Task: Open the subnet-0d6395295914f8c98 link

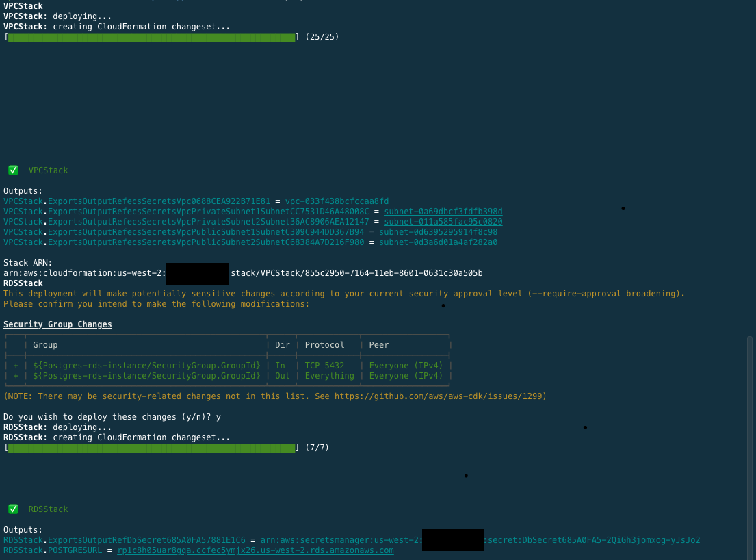Action: (x=440, y=231)
